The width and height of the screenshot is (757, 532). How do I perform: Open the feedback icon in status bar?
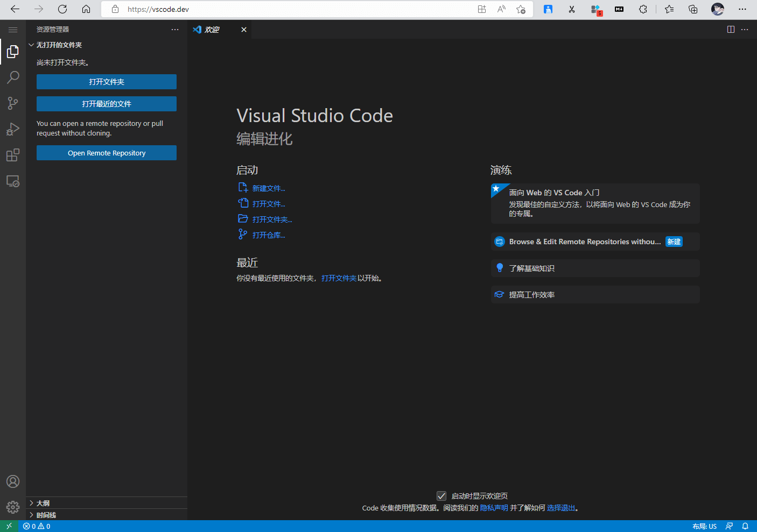click(729, 526)
